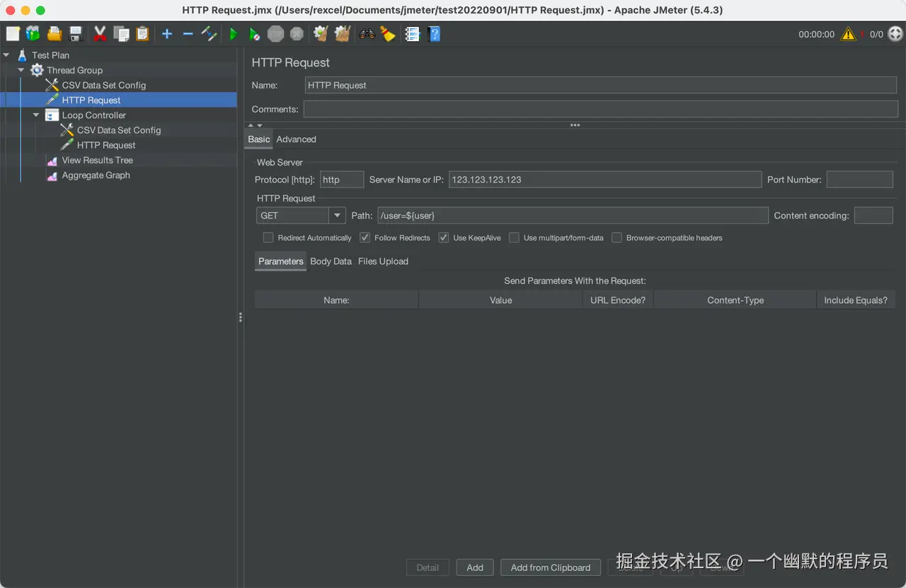Select the Thread Group gear icon

37,69
